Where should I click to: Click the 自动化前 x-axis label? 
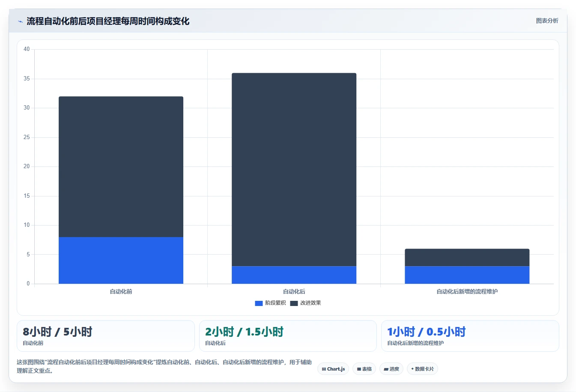coord(121,291)
